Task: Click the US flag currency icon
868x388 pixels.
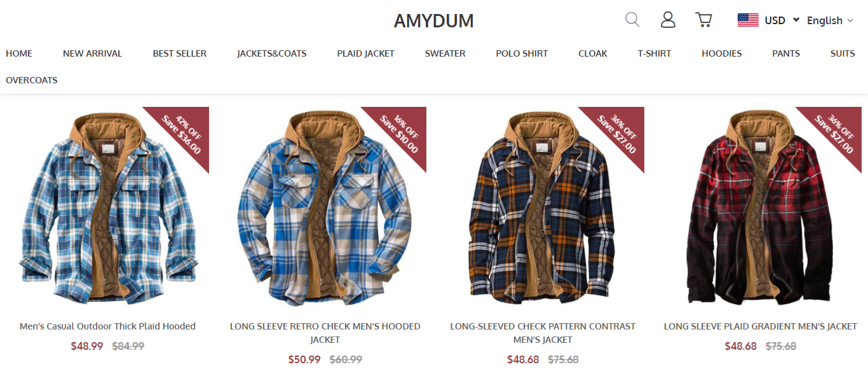Action: 748,20
